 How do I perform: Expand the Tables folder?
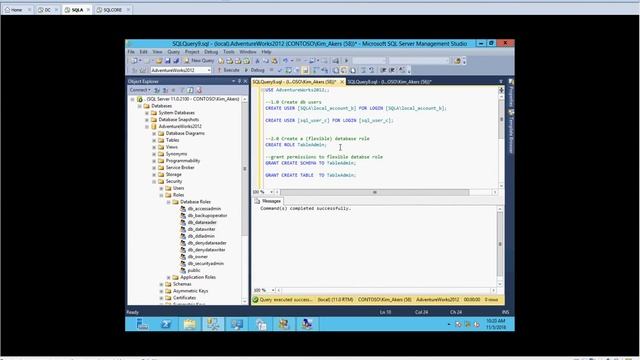(x=154, y=140)
